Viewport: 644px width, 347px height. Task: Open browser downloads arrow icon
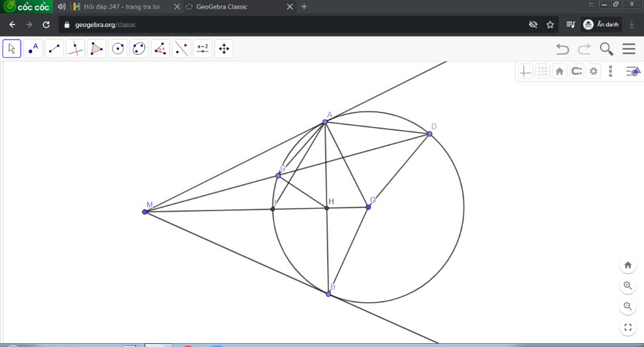(x=631, y=25)
